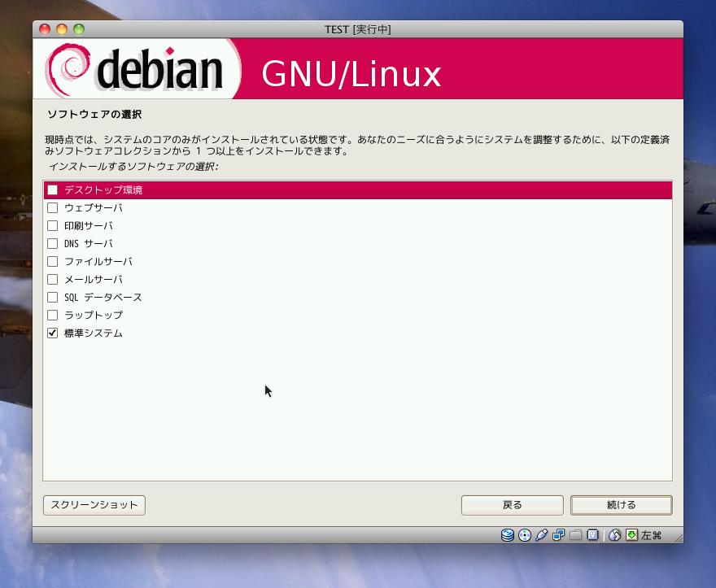Click the TEST [実行中] window title
Viewport: 716px width, 588px height.
point(357,29)
